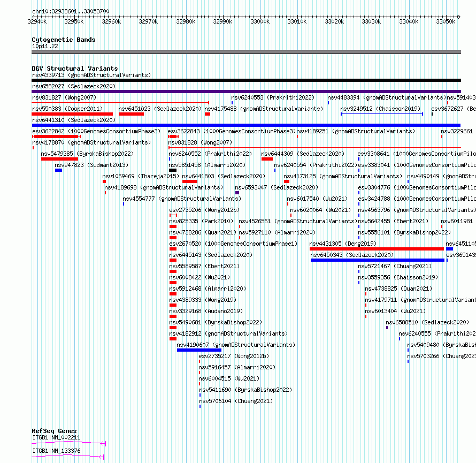Click the nsv947823 blue variant bar
This screenshot has width=476, height=463.
[59, 170]
